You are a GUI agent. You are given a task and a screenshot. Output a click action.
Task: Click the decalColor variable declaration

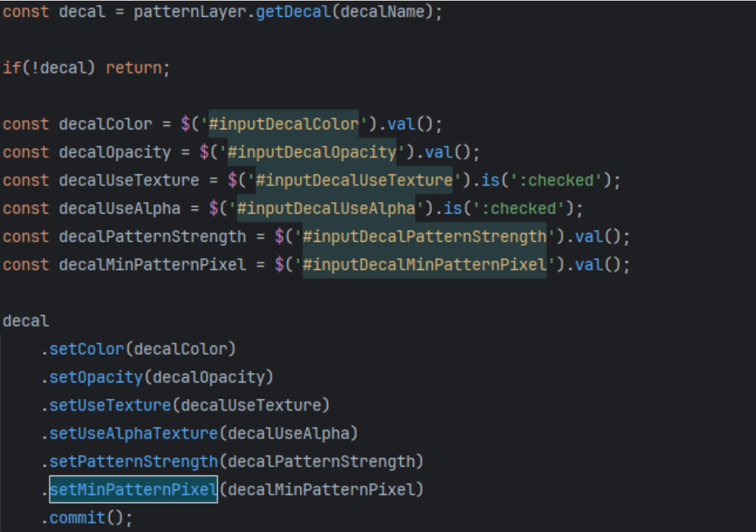pyautogui.click(x=106, y=125)
